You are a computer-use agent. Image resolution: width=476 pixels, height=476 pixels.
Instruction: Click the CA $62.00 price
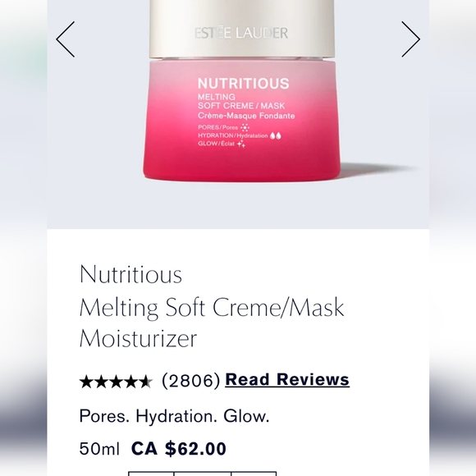pyautogui.click(x=179, y=449)
